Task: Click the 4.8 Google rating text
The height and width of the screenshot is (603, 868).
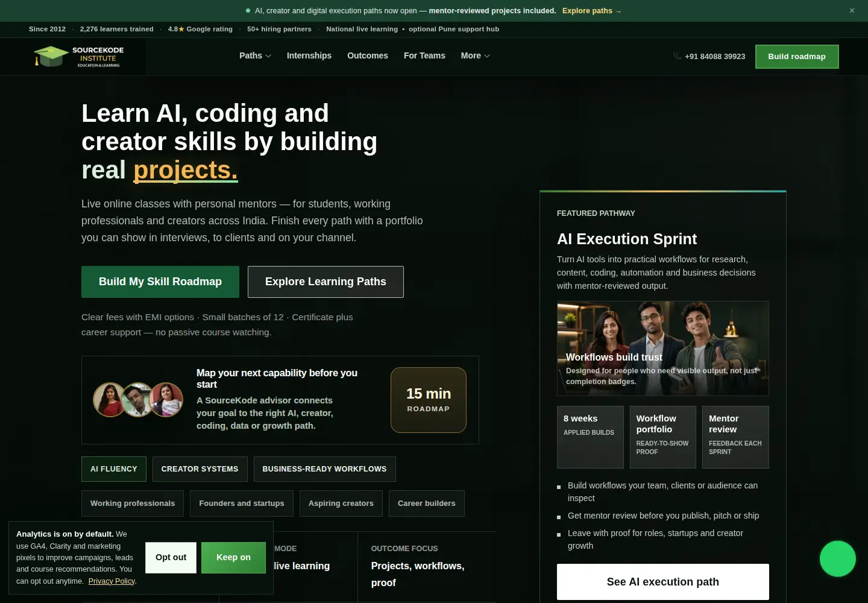Action: [x=200, y=29]
